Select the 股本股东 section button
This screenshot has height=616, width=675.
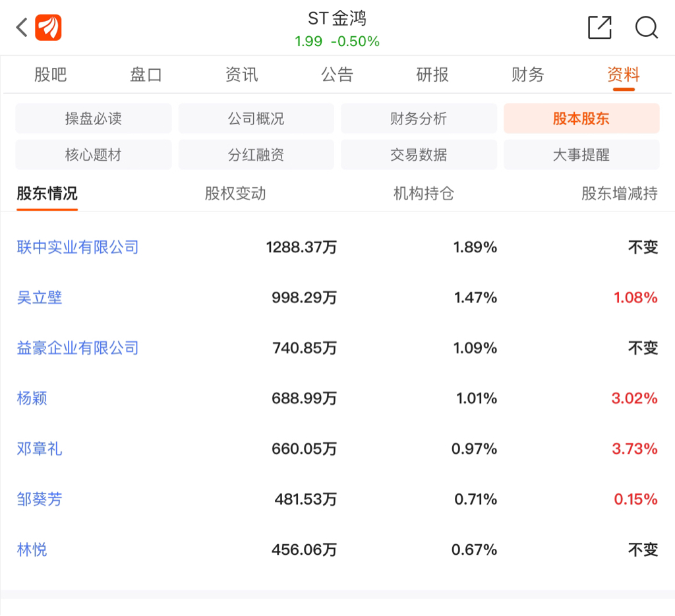pos(581,119)
